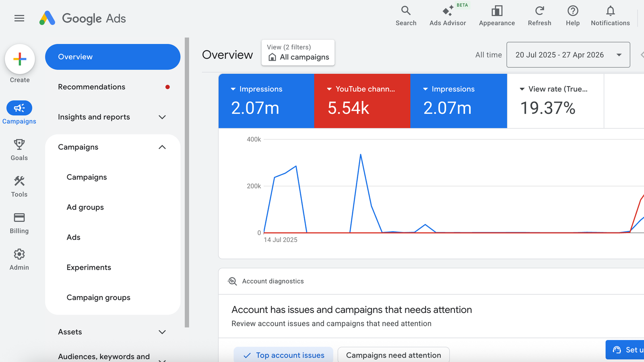Expand Insights and reports section
This screenshot has height=362, width=644.
click(x=162, y=117)
